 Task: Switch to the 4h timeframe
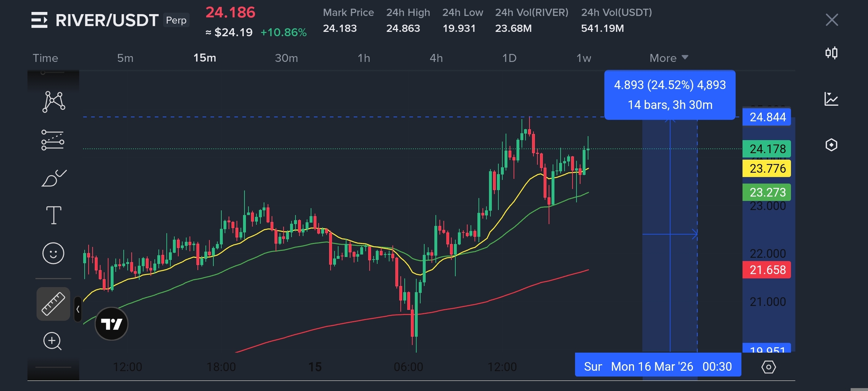(436, 58)
